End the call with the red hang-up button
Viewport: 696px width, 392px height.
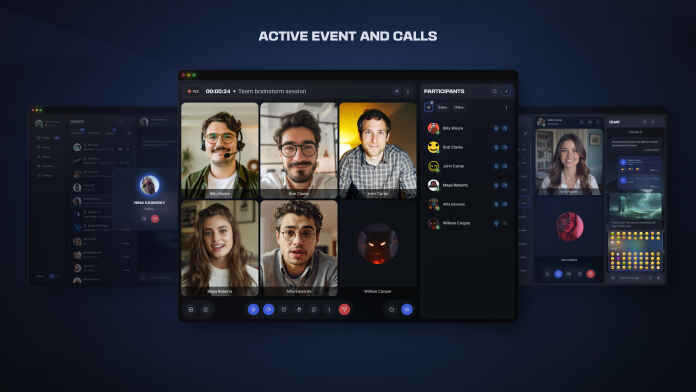pyautogui.click(x=344, y=309)
